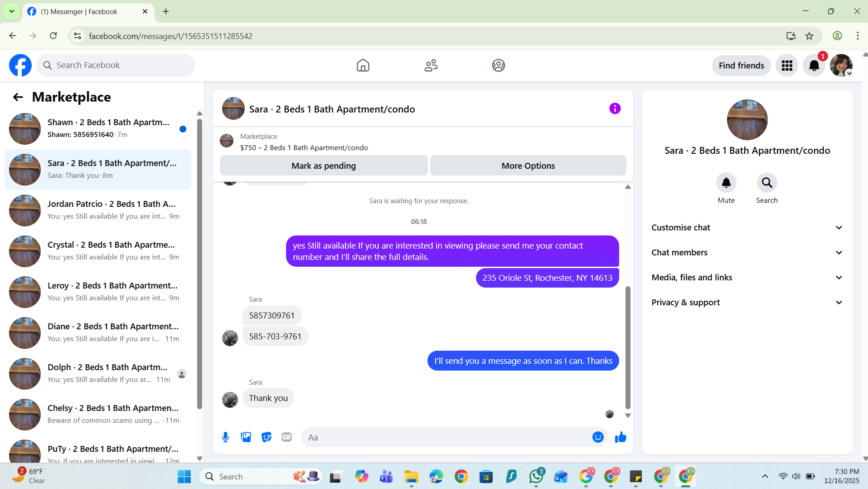This screenshot has height=489, width=868.
Task: Open Shawn's Marketplace conversation
Action: pyautogui.click(x=97, y=129)
